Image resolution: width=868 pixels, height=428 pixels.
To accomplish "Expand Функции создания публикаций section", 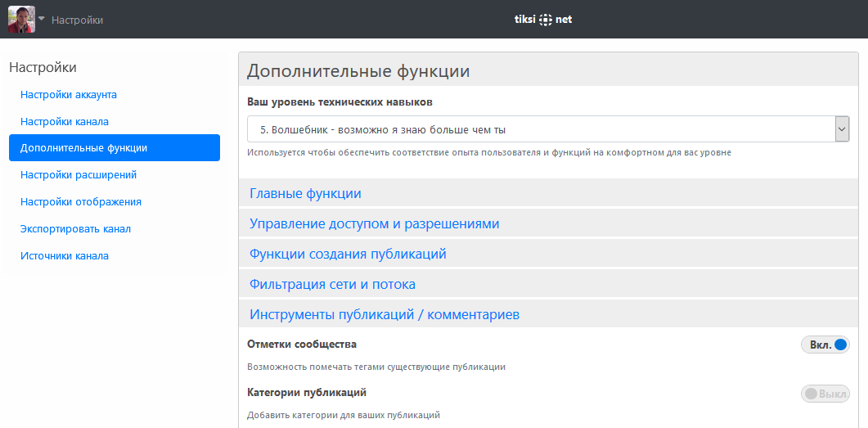I will pos(348,255).
